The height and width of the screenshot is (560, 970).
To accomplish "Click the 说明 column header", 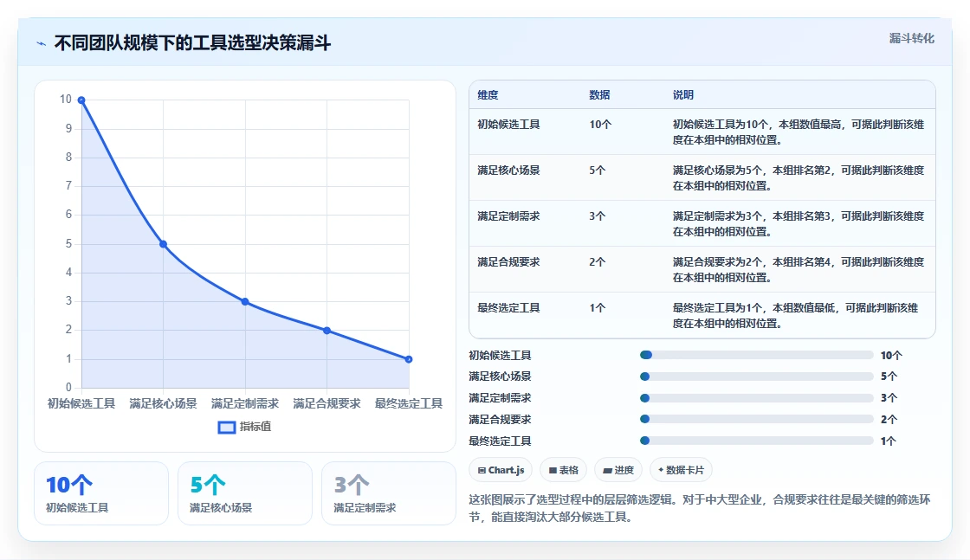I will (x=683, y=95).
